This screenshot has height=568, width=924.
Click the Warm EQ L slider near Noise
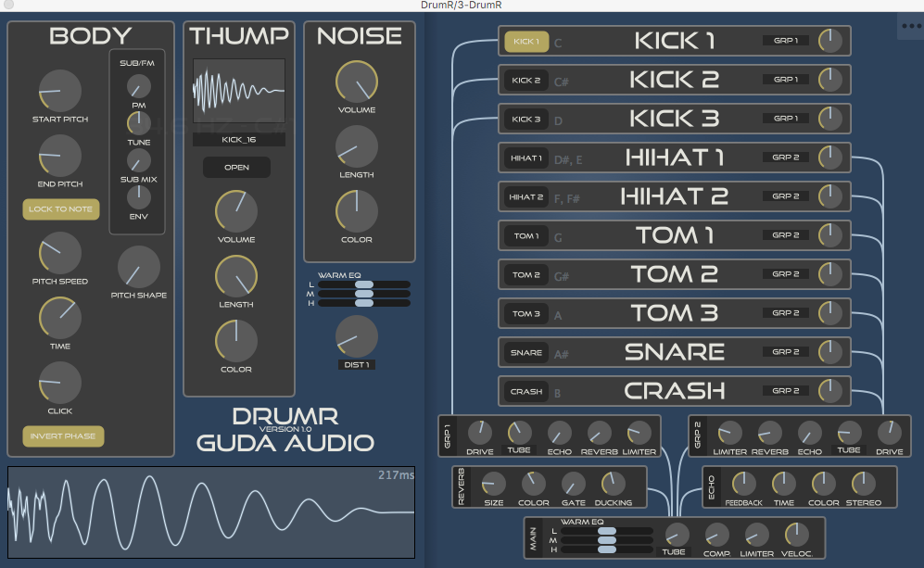[364, 284]
